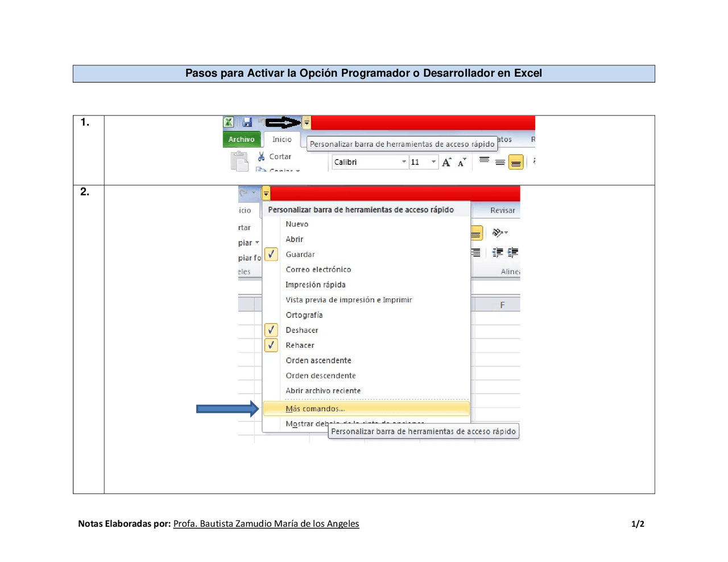This screenshot has width=728, height=562.
Task: Select Más comandos from the menu
Action: (315, 408)
